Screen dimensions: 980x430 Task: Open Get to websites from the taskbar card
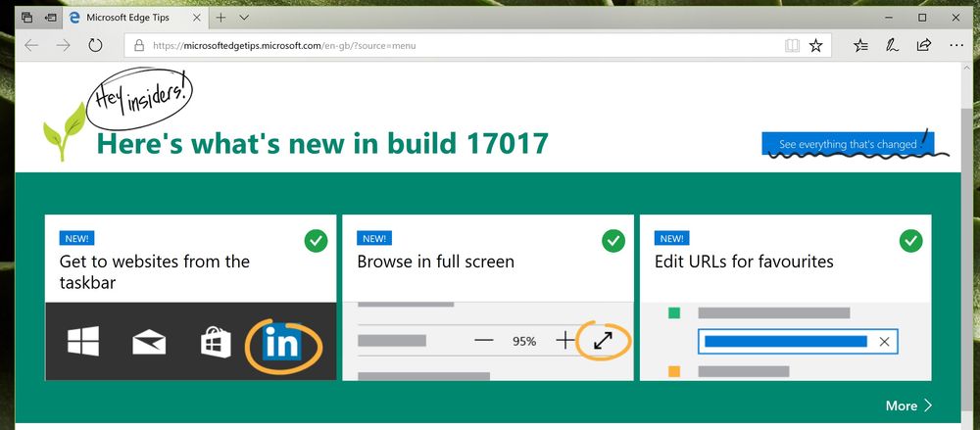(x=191, y=298)
